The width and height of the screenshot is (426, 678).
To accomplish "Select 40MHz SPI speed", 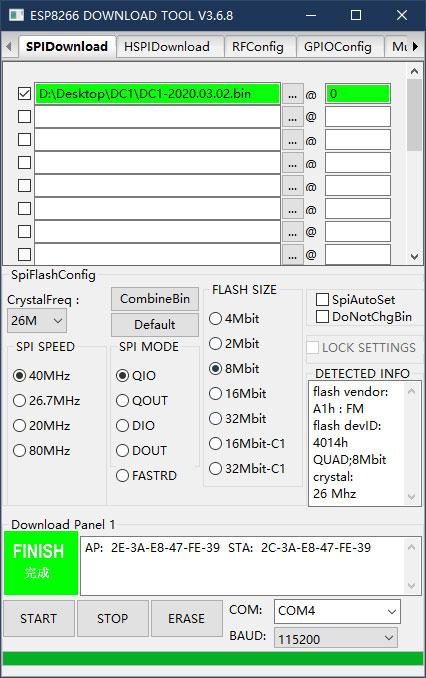I will [x=42, y=375].
